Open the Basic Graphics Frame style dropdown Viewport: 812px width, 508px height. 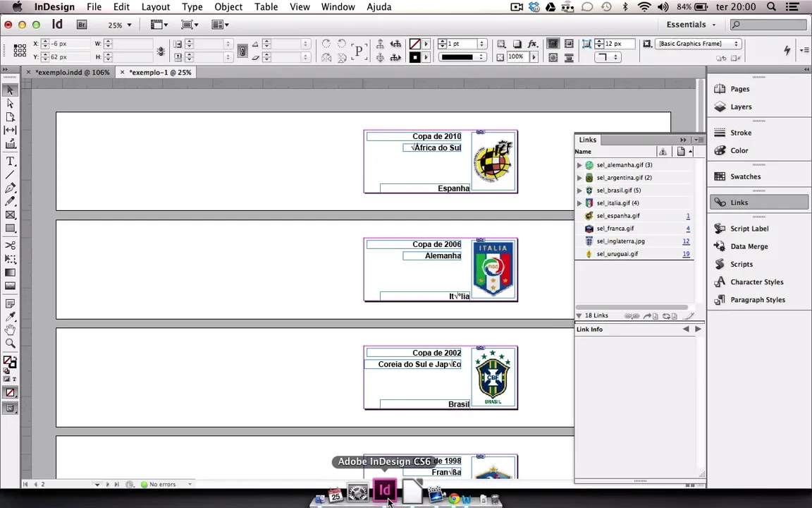(x=698, y=44)
